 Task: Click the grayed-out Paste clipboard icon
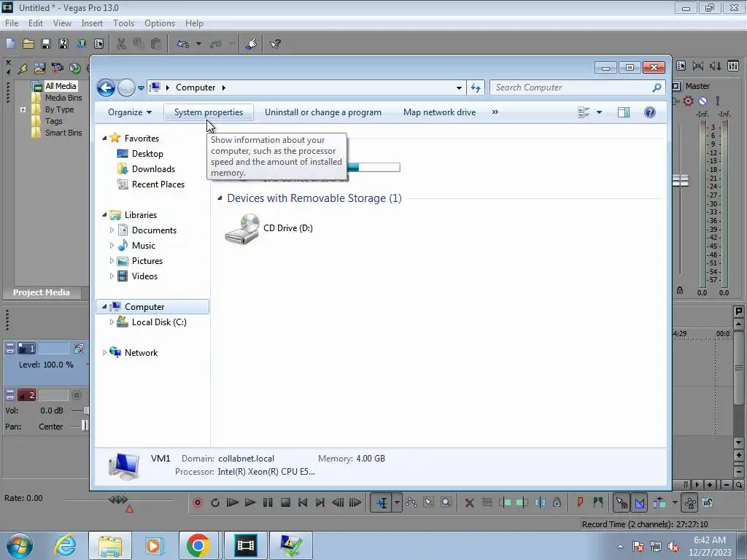point(156,44)
